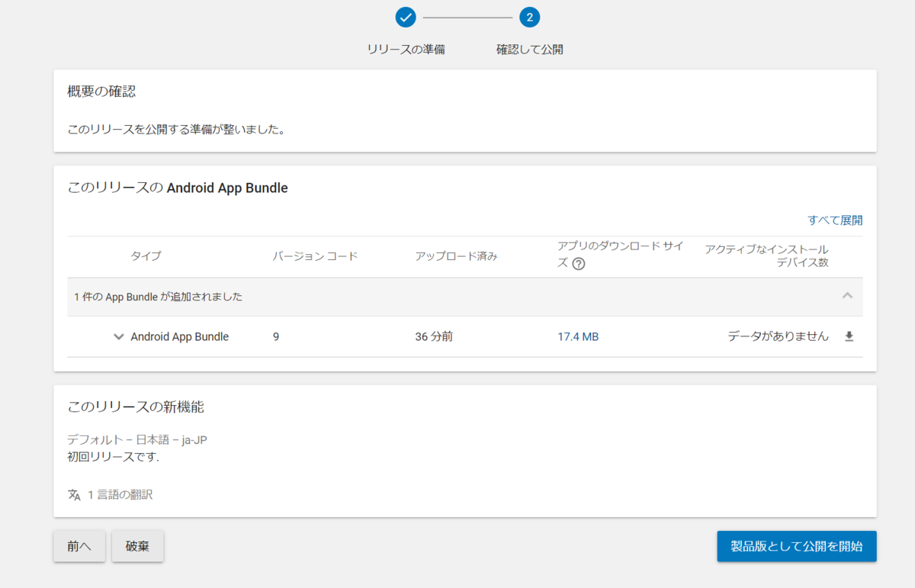Click the 初回リリースです. release note text
This screenshot has width=915, height=588.
pyautogui.click(x=113, y=458)
